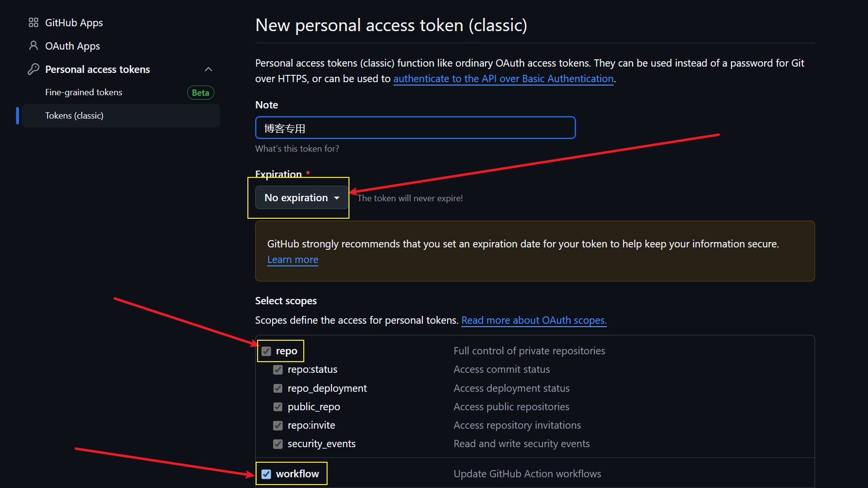Toggle the repo:status checkbox
Image resolution: width=868 pixels, height=488 pixels.
[x=278, y=370]
